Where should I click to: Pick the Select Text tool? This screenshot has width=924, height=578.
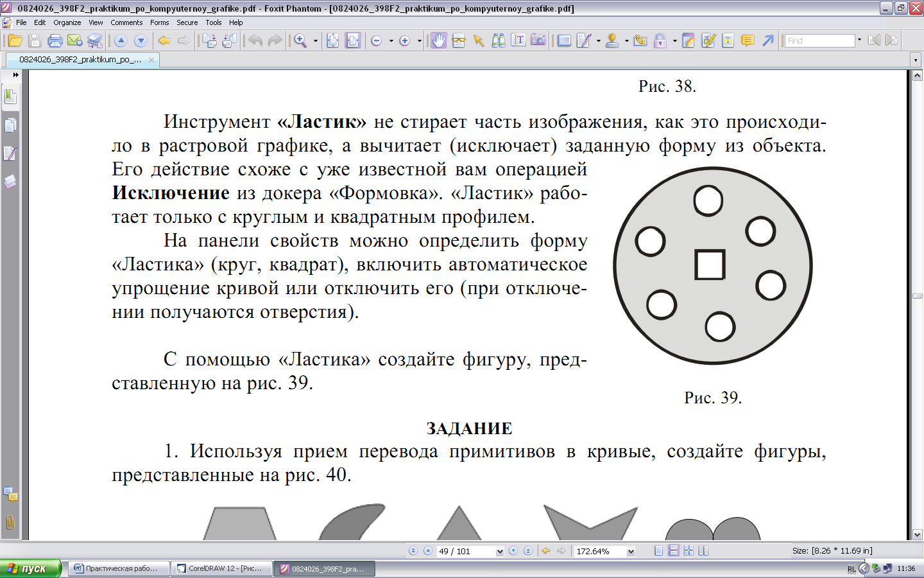(x=518, y=40)
